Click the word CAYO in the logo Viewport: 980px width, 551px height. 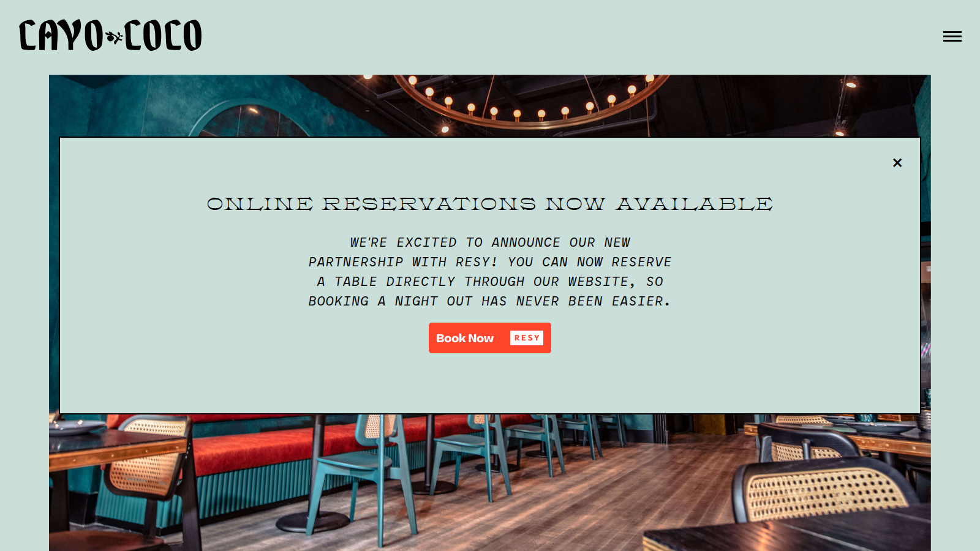point(61,36)
